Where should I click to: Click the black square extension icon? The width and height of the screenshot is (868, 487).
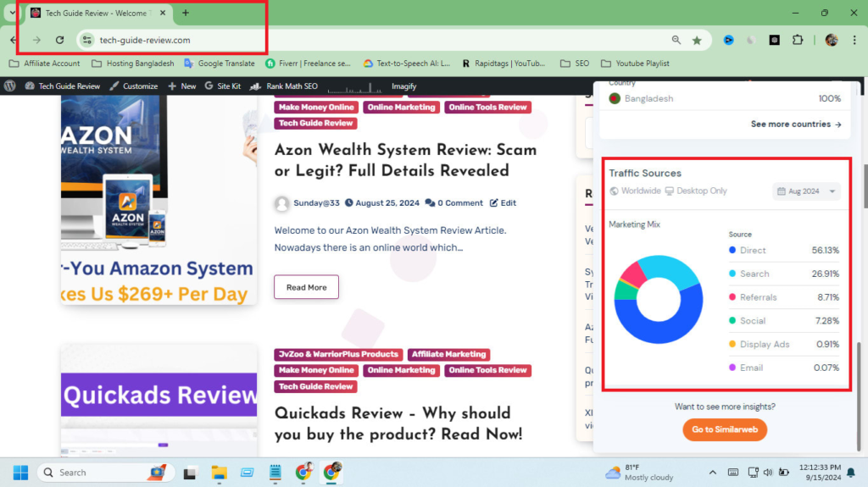click(x=775, y=40)
